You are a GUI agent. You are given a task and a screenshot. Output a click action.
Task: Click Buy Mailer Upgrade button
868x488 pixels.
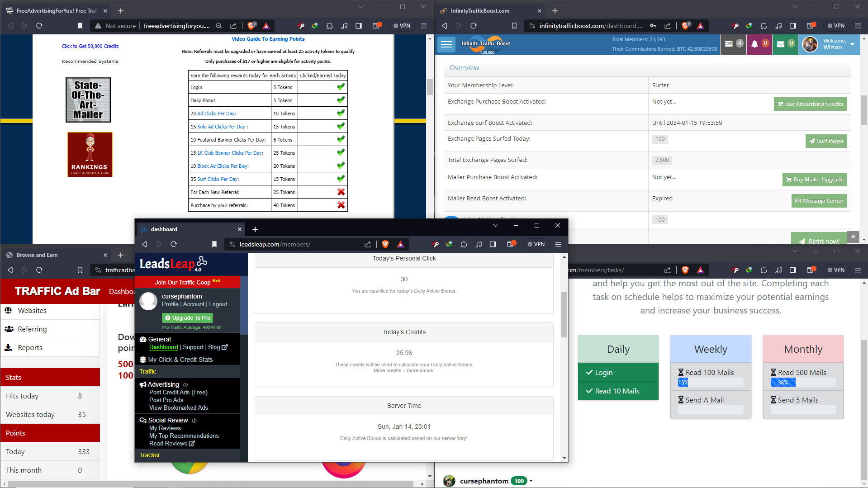pyautogui.click(x=814, y=180)
